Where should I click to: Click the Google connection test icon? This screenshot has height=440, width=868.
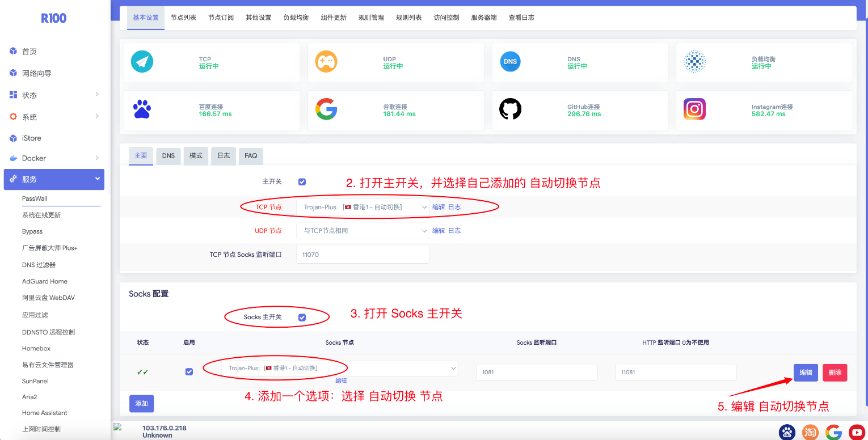[x=326, y=109]
